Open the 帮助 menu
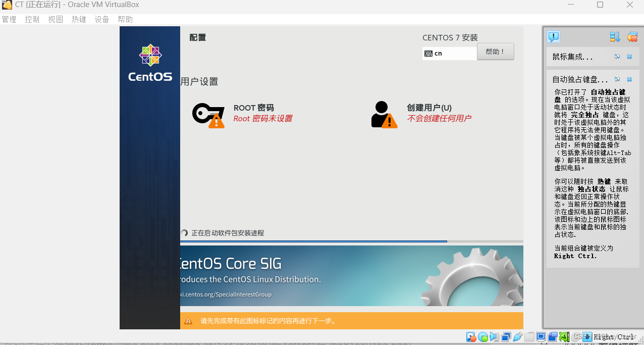644x345 pixels. click(x=125, y=19)
